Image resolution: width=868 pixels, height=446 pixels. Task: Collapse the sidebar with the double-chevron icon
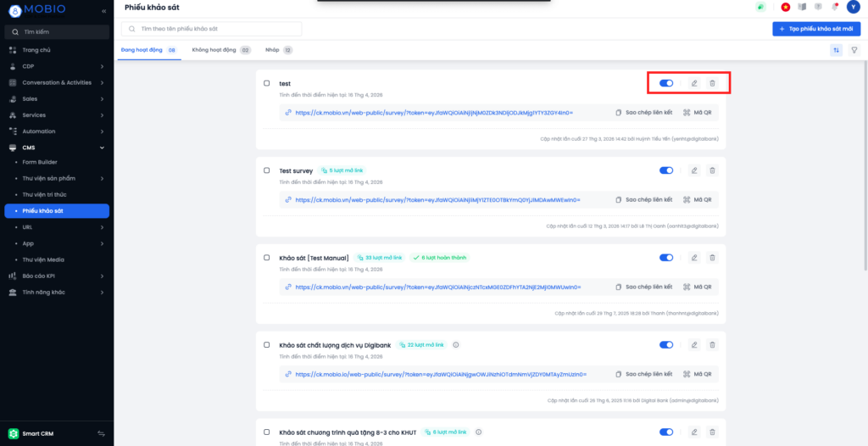[103, 11]
